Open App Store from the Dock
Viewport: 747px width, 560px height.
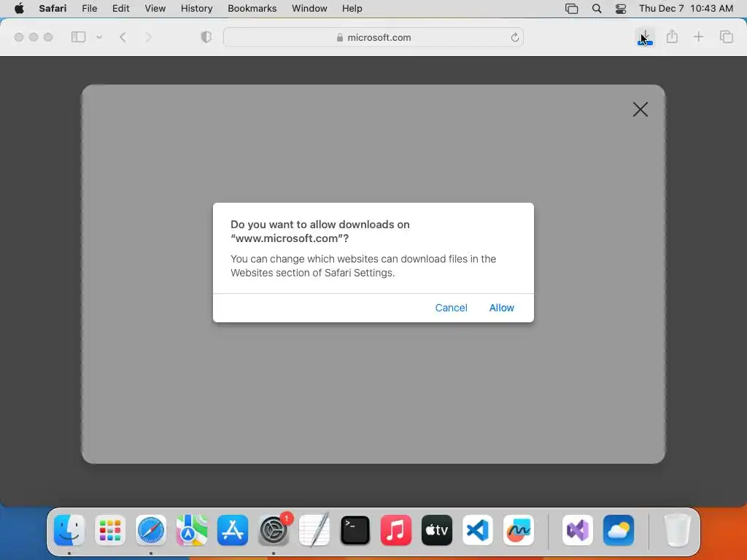point(233,530)
